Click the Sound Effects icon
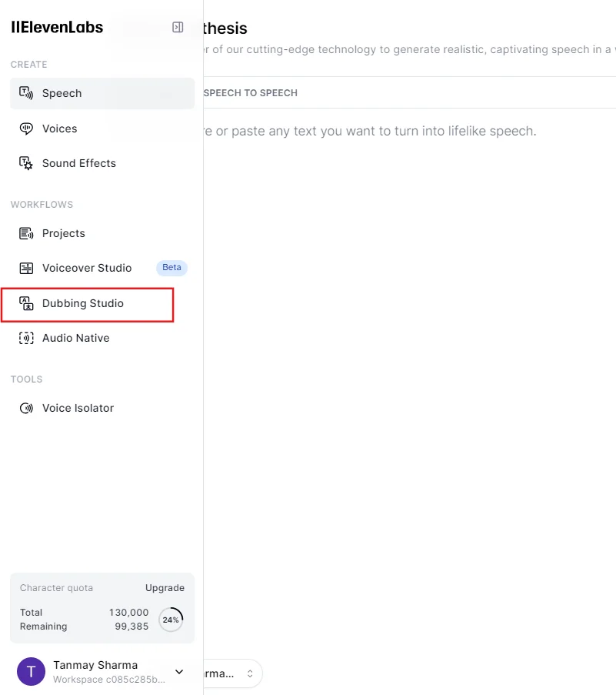The height and width of the screenshot is (695, 616). click(25, 163)
